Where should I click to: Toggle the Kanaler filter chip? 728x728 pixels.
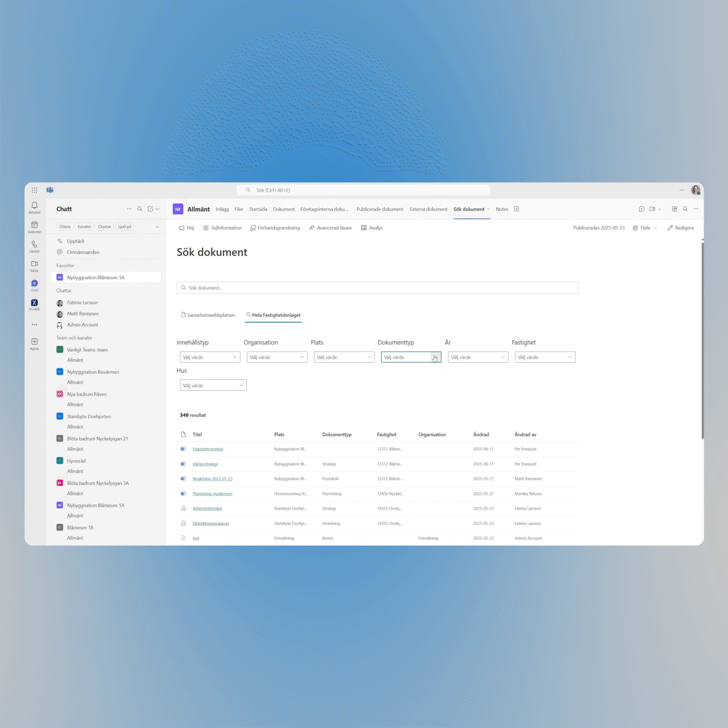[x=84, y=227]
